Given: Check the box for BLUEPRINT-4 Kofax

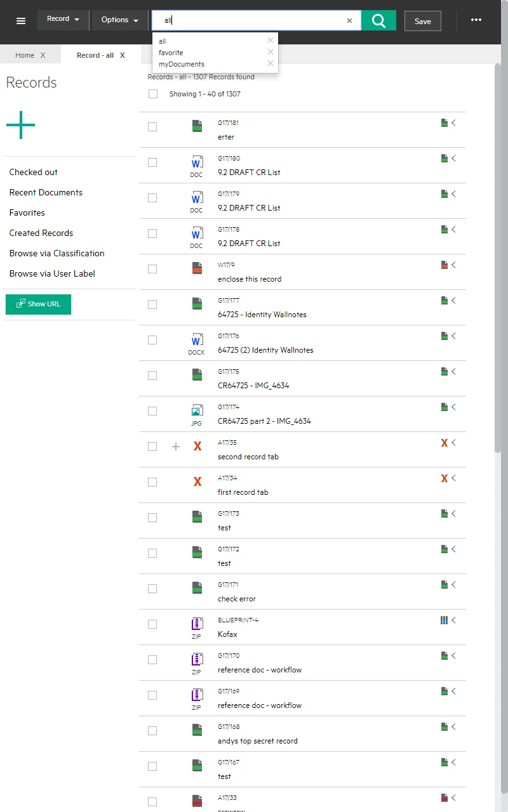Looking at the screenshot, I should [152, 624].
